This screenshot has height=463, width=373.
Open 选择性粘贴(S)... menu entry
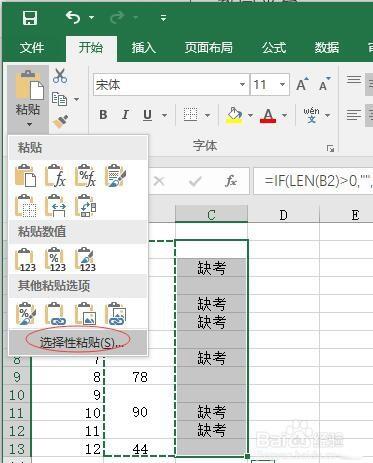(x=78, y=342)
